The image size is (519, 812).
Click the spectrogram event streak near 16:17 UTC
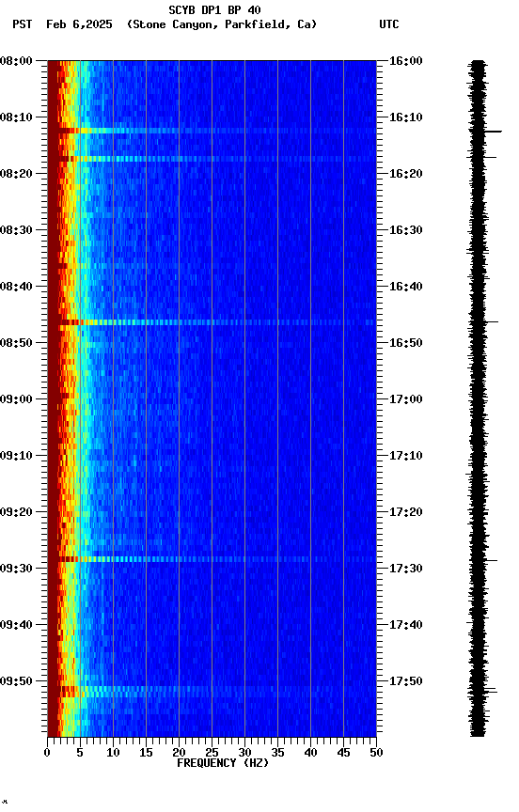(x=212, y=159)
